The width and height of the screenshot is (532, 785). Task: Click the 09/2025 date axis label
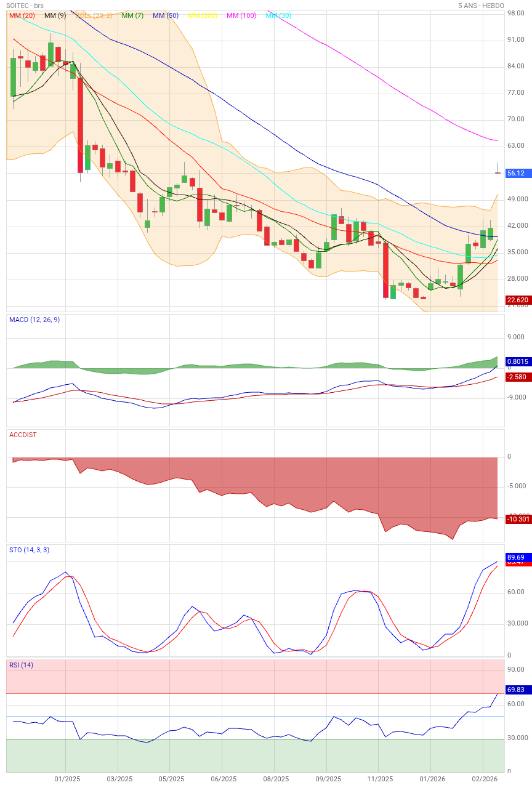(x=328, y=779)
